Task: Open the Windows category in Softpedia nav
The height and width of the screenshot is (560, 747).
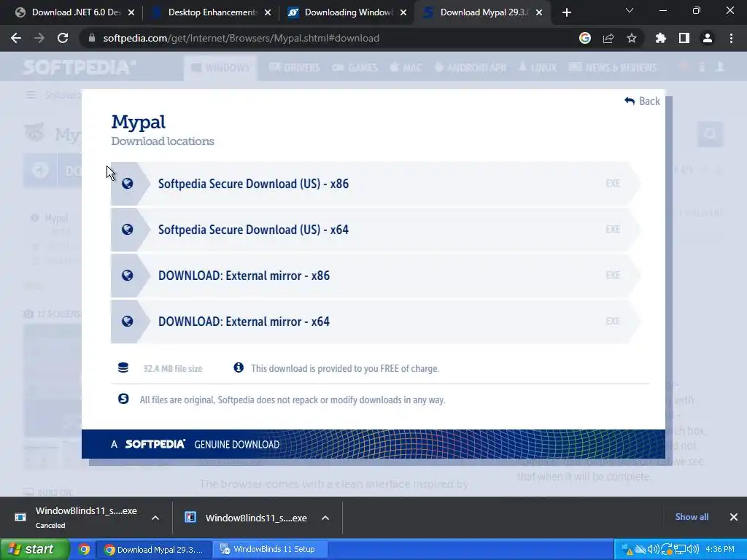Action: click(220, 68)
